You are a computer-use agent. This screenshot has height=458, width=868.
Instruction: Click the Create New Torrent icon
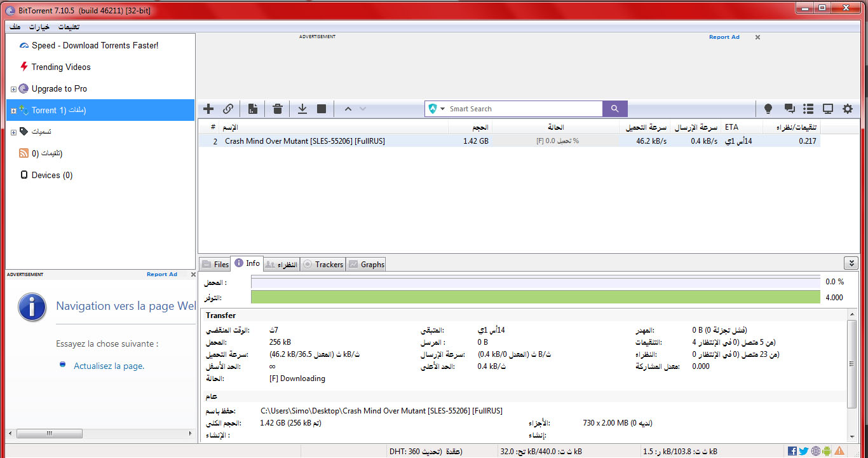point(253,109)
